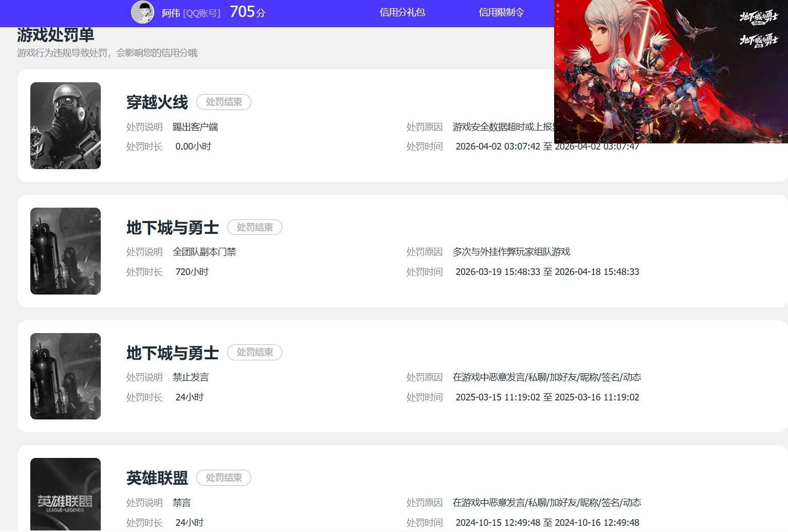Click the 禁言 penalty description
The height and width of the screenshot is (532, 788).
coord(182,503)
